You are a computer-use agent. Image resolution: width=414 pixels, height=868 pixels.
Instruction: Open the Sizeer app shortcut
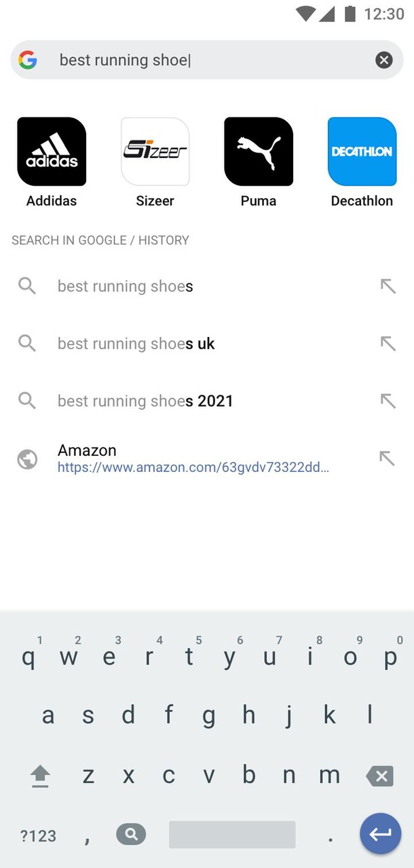155,151
